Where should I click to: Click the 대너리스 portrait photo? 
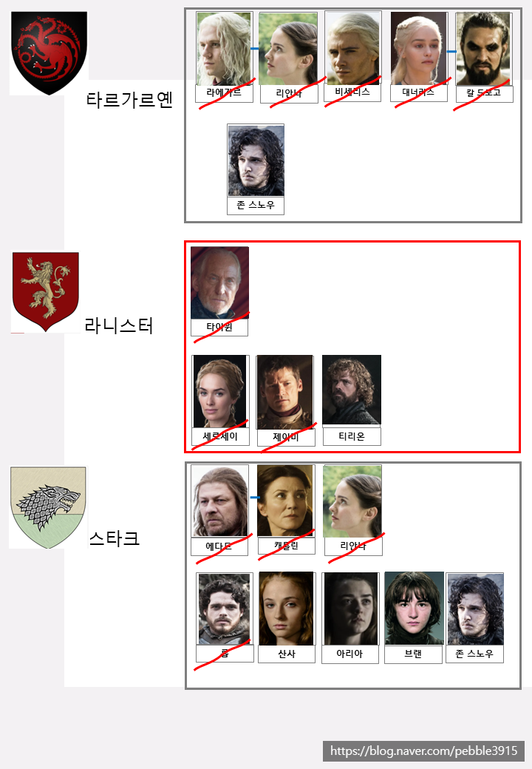(419, 49)
